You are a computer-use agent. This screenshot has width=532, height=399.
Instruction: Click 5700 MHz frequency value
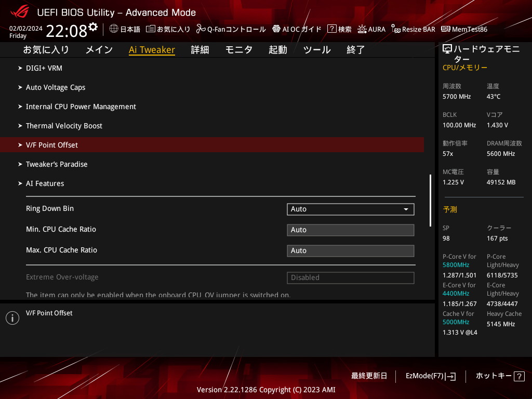[x=457, y=97]
